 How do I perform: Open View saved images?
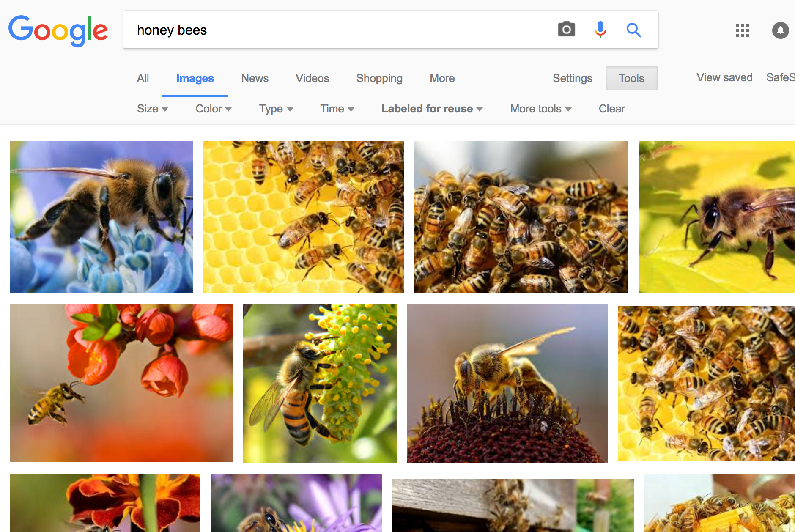click(x=724, y=77)
